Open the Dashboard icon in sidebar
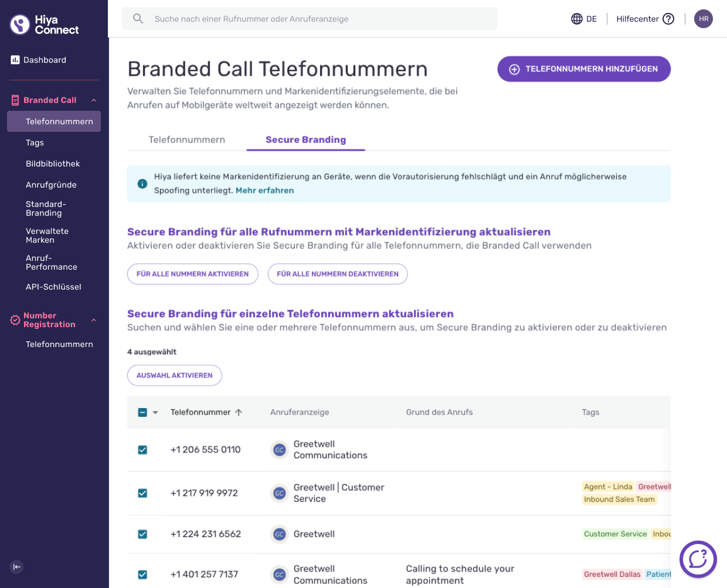Screen dimensions: 727x588 (x=15, y=60)
